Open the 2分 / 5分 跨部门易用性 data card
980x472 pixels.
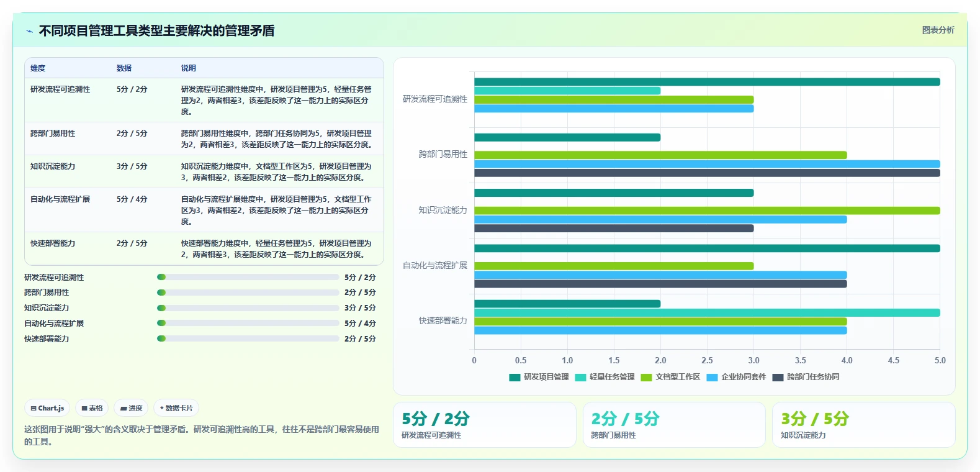click(674, 425)
